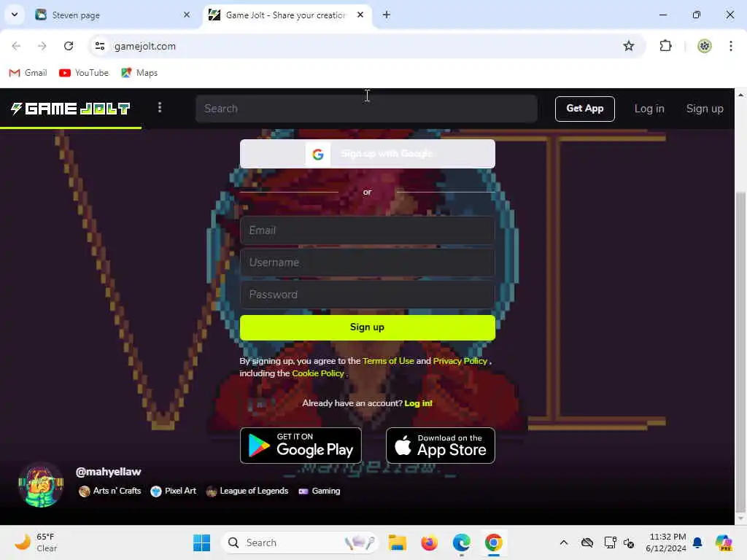This screenshot has width=747, height=560.
Task: Click the display tray icon beside the volume icon
Action: [x=611, y=542]
